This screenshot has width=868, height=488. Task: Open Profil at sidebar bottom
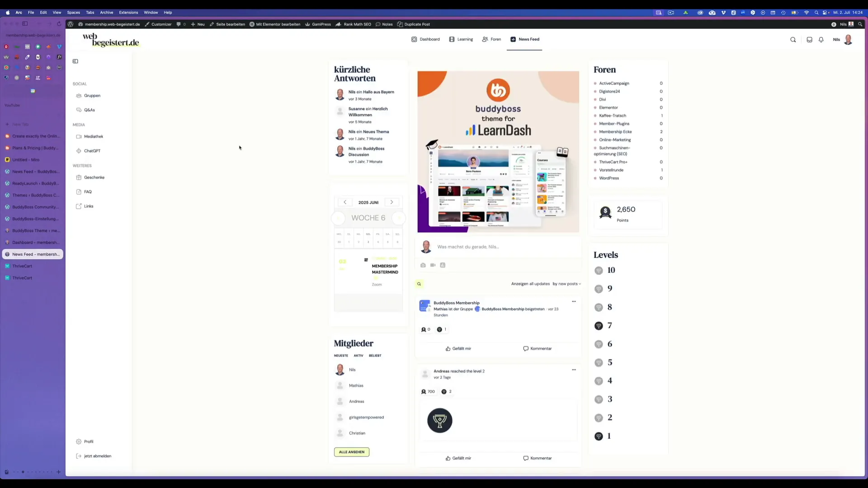coord(85,441)
